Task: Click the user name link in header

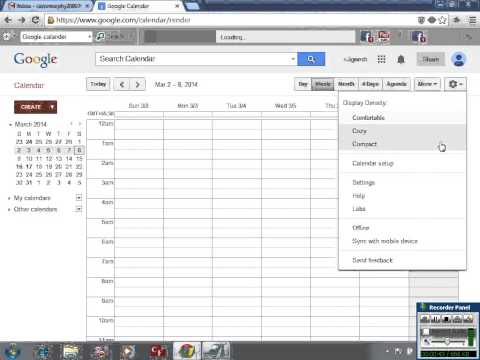Action: click(356, 60)
